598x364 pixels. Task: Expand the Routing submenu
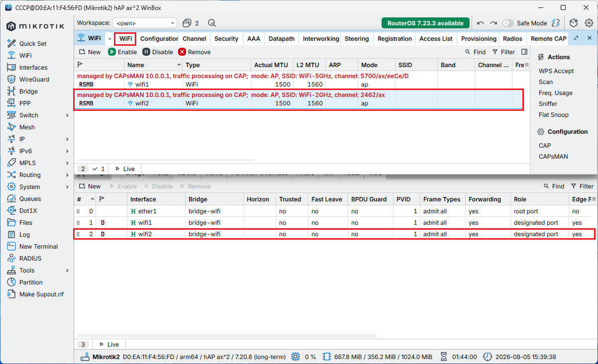click(x=67, y=175)
